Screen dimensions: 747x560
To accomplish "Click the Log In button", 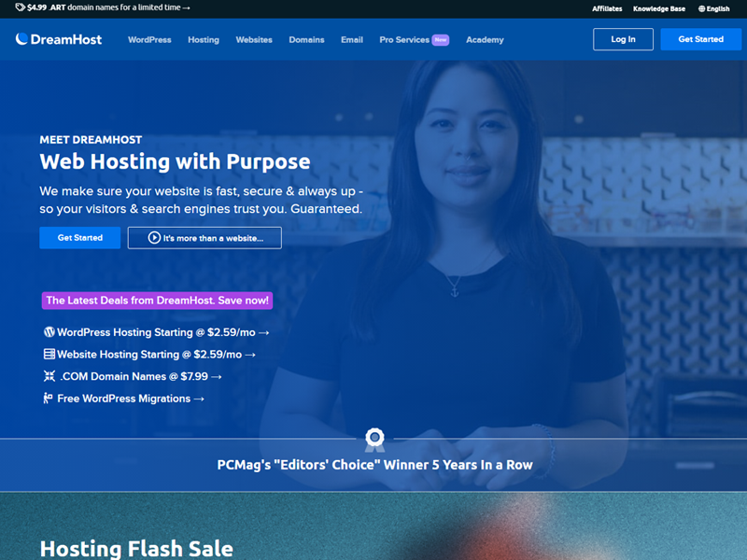I will pyautogui.click(x=623, y=39).
